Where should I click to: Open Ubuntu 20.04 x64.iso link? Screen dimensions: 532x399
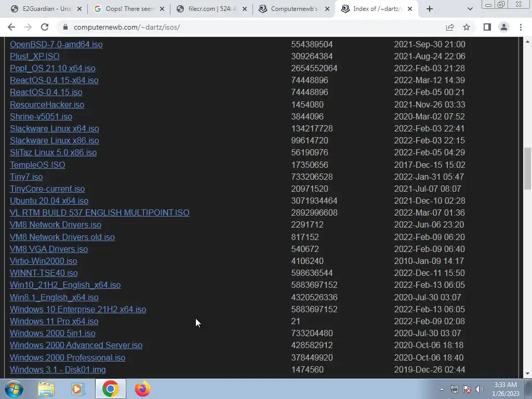pos(49,201)
